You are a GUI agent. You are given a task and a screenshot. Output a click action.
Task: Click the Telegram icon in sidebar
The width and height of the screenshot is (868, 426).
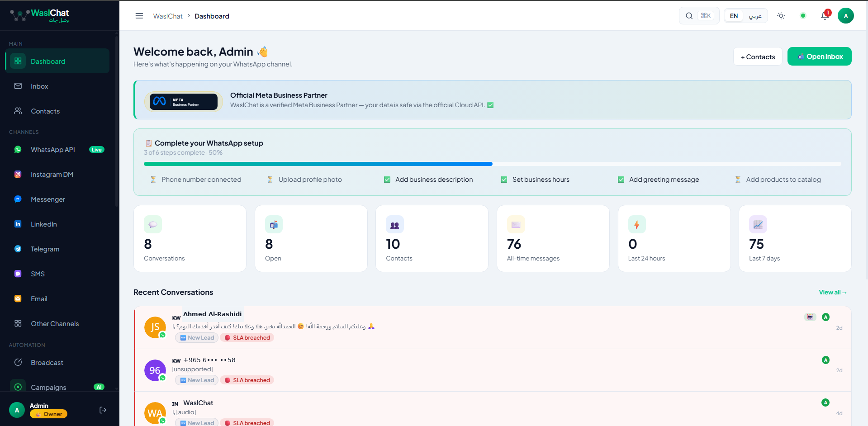point(18,249)
